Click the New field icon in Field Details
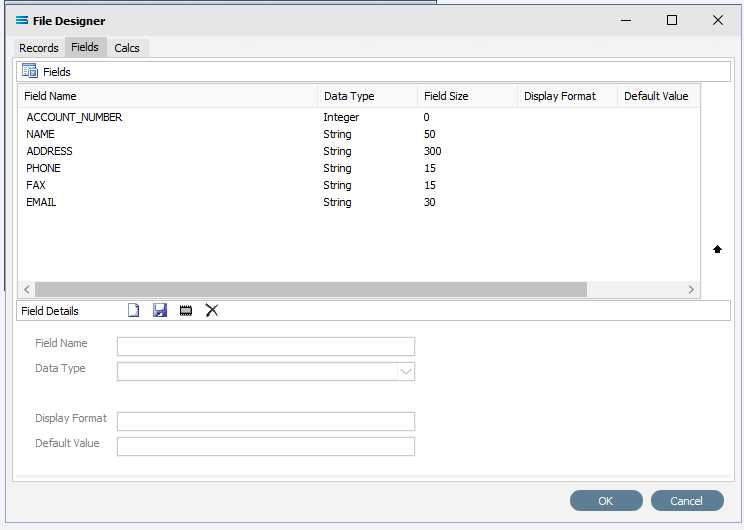The width and height of the screenshot is (744, 530). click(x=134, y=310)
